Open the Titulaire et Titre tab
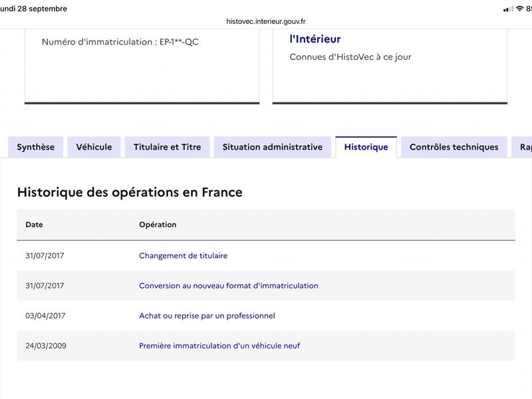Image resolution: width=532 pixels, height=399 pixels. click(x=168, y=147)
